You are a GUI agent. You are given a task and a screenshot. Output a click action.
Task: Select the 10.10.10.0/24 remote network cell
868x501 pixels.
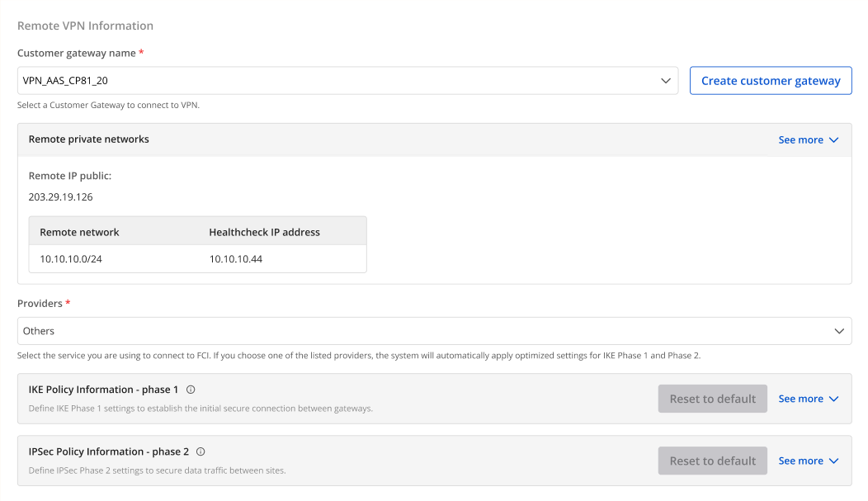[71, 259]
